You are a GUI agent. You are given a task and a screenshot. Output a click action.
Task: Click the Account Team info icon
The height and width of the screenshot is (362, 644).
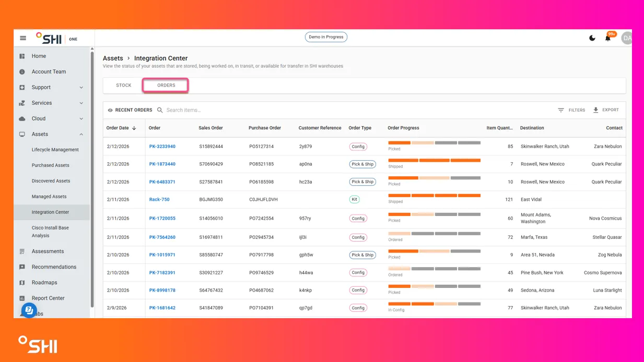click(x=22, y=72)
